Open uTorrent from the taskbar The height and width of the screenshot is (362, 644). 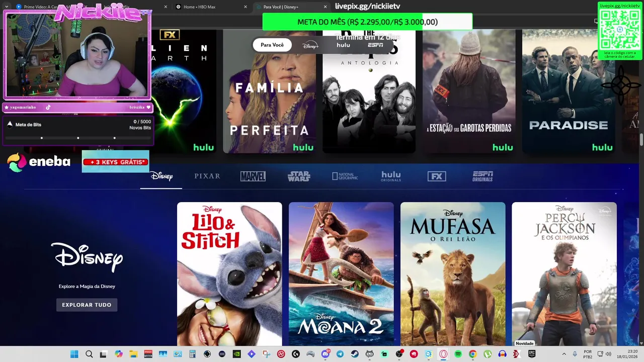point(488,354)
